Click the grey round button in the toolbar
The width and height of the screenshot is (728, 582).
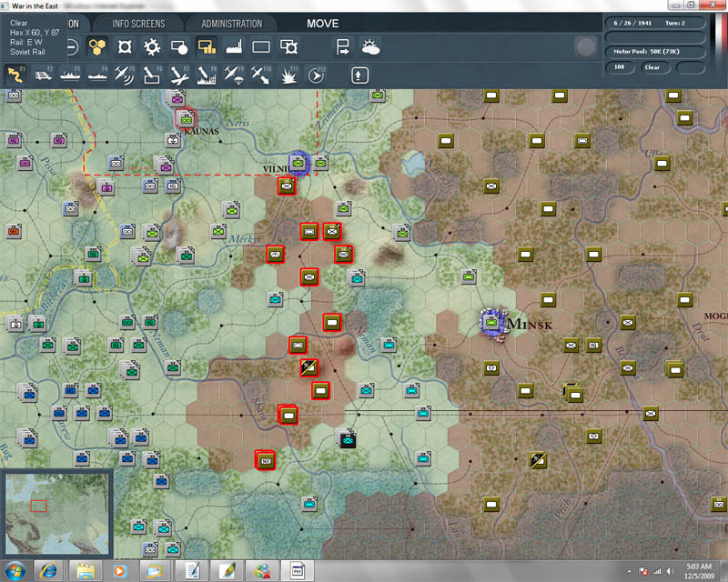(585, 47)
